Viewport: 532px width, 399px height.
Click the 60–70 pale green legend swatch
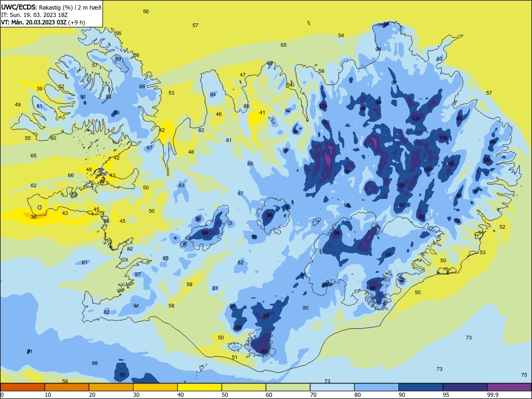[288, 387]
